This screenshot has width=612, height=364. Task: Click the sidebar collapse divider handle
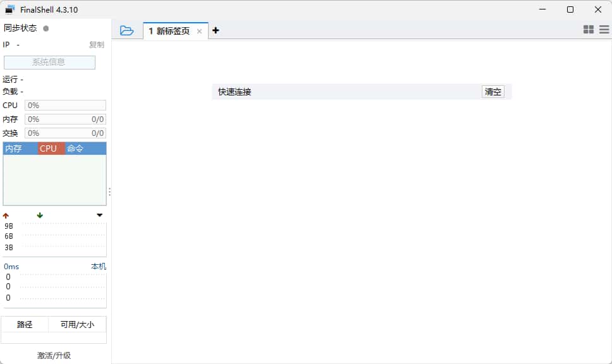[109, 191]
